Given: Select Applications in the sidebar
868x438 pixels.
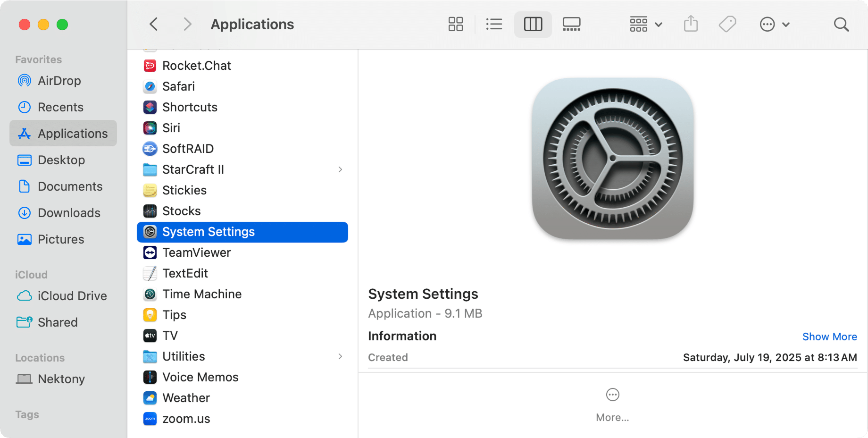Looking at the screenshot, I should coord(63,134).
